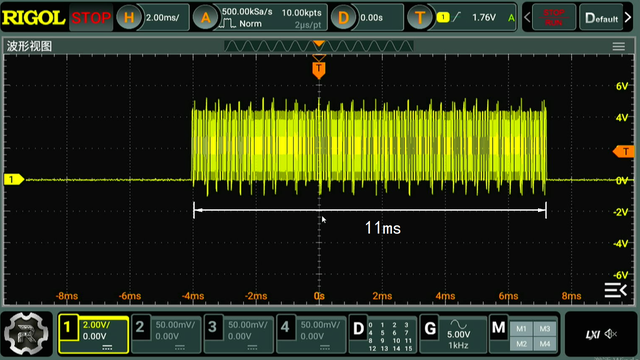Open the Math M1-M4 panel
This screenshot has width=640, height=360.
click(x=524, y=334)
